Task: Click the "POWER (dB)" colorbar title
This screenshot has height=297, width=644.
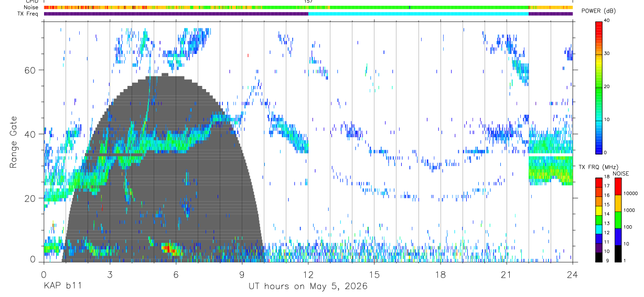Action: click(599, 11)
